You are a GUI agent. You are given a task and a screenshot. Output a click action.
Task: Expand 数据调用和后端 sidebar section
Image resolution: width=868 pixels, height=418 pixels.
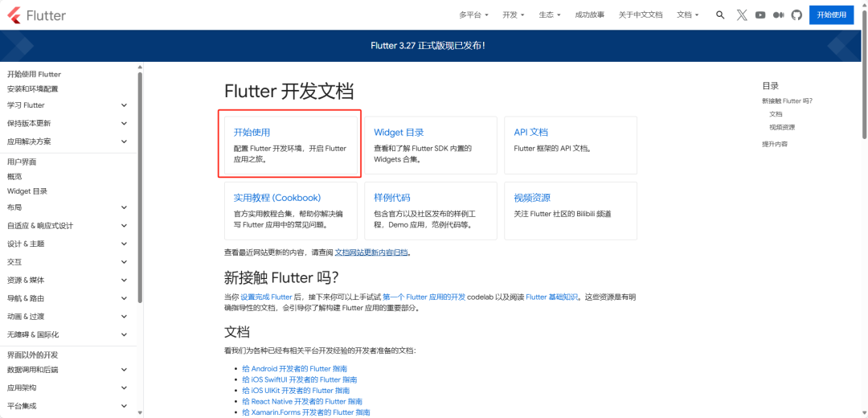coord(68,369)
